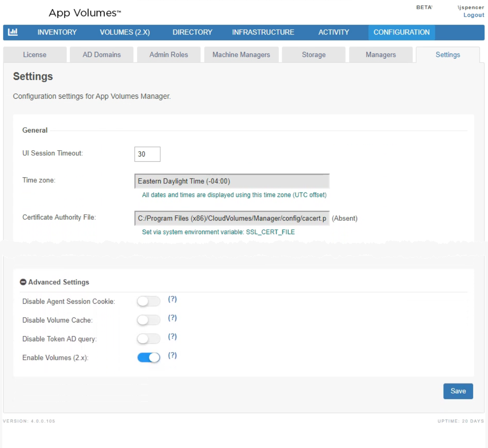This screenshot has width=488, height=448.
Task: Click the Logout link
Action: (474, 15)
